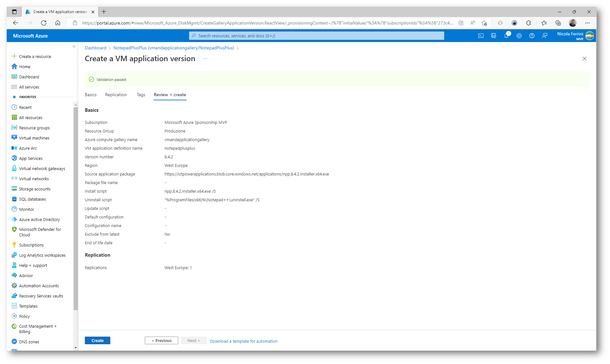This screenshot has width=610, height=364.
Task: Open Subscriptions
Action: [x=31, y=245]
